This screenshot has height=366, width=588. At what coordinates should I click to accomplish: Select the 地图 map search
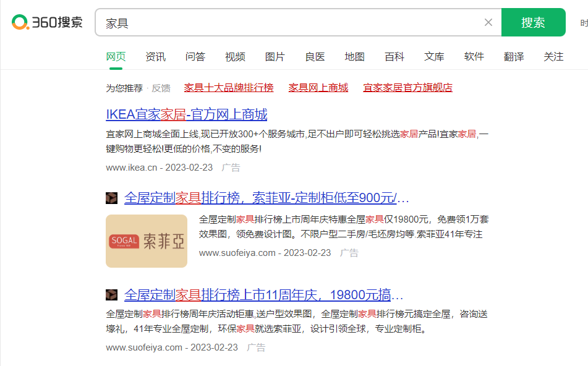[354, 56]
